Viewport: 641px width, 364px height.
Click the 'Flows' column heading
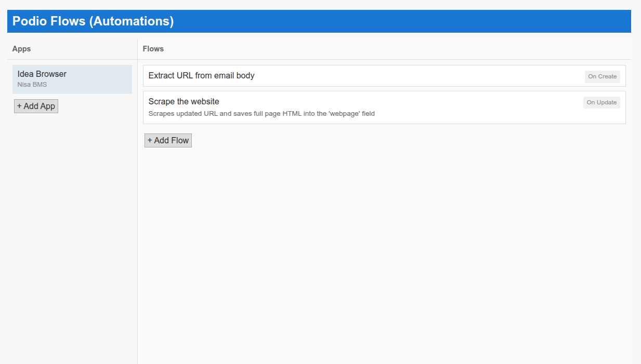tap(153, 49)
